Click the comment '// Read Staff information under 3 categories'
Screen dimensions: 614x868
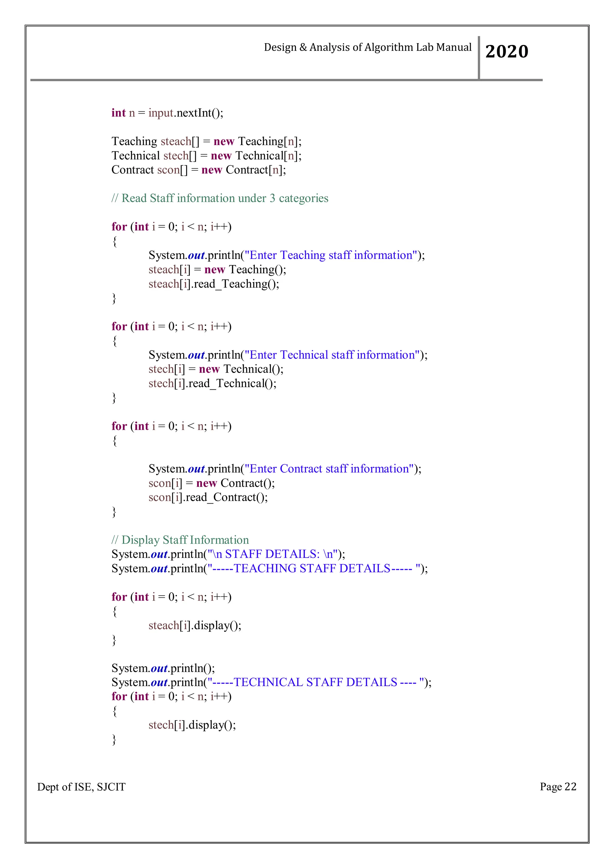pyautogui.click(x=220, y=198)
